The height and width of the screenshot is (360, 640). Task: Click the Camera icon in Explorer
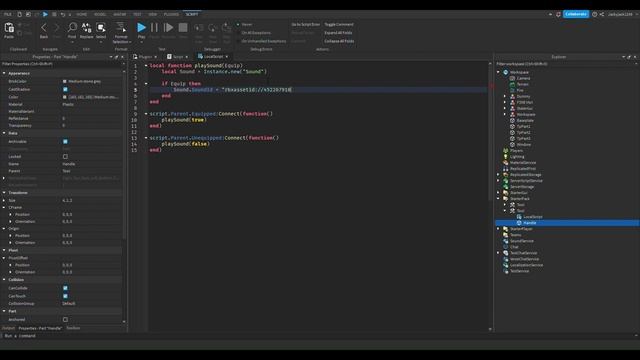[x=512, y=78]
